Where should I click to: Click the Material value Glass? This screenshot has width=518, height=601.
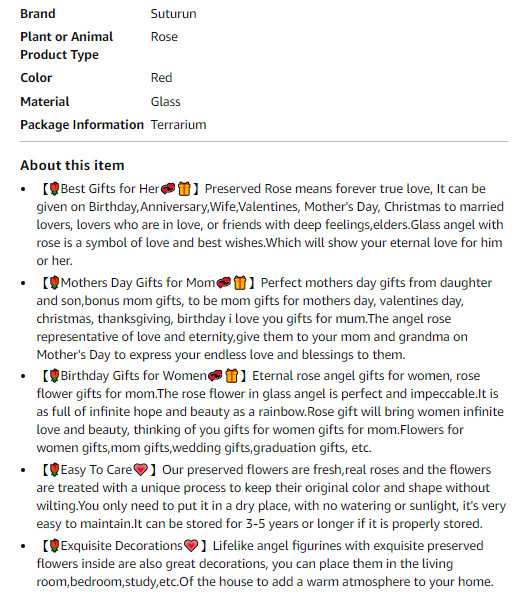[165, 102]
